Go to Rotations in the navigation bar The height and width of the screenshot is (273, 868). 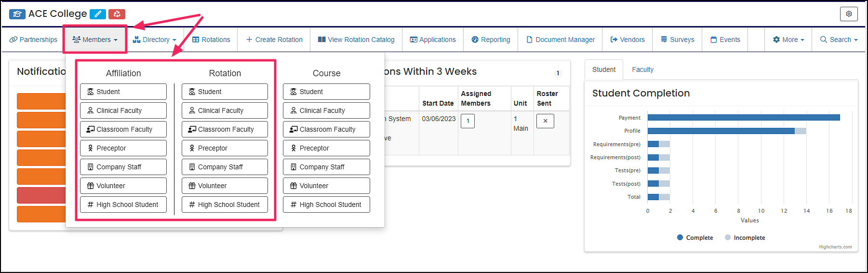pyautogui.click(x=211, y=40)
